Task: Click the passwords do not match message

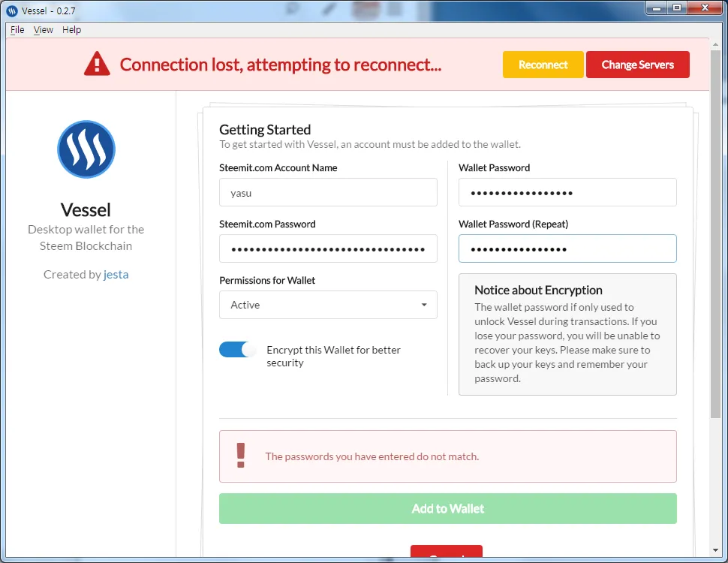Action: pyautogui.click(x=372, y=456)
